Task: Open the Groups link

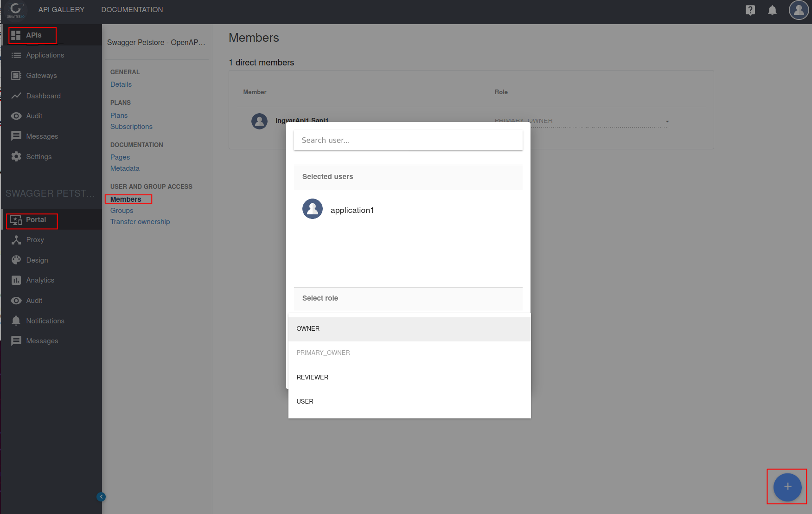Action: [x=122, y=211]
